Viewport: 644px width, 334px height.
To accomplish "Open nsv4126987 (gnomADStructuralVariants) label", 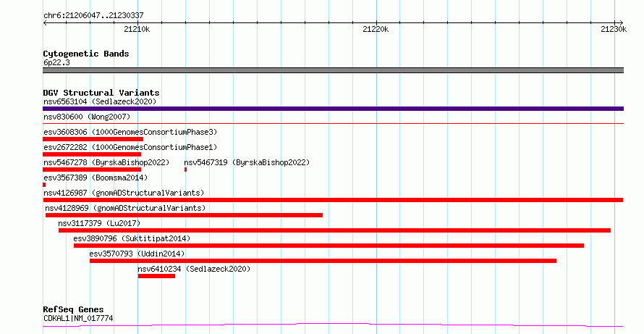I will [x=124, y=193].
